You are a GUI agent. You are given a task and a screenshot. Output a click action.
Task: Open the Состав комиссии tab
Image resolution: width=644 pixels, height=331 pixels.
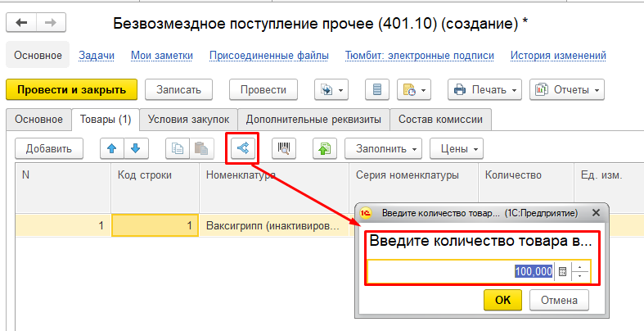click(x=440, y=120)
